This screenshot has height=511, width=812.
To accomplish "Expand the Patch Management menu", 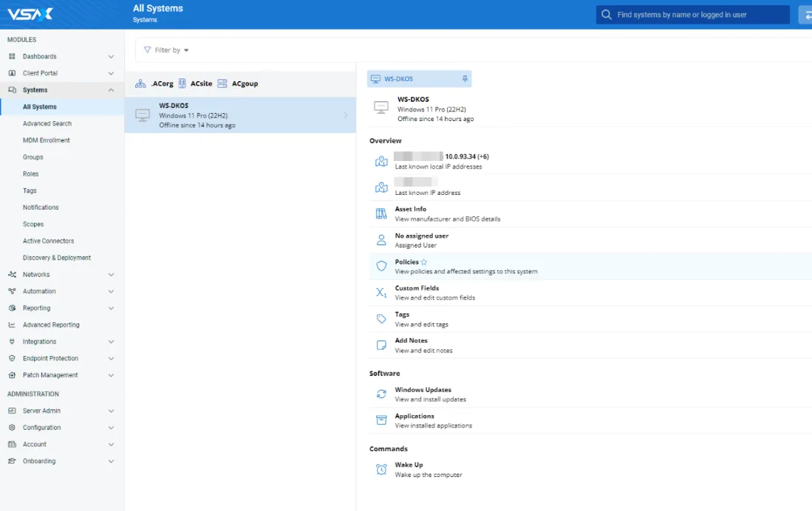I will [x=111, y=375].
